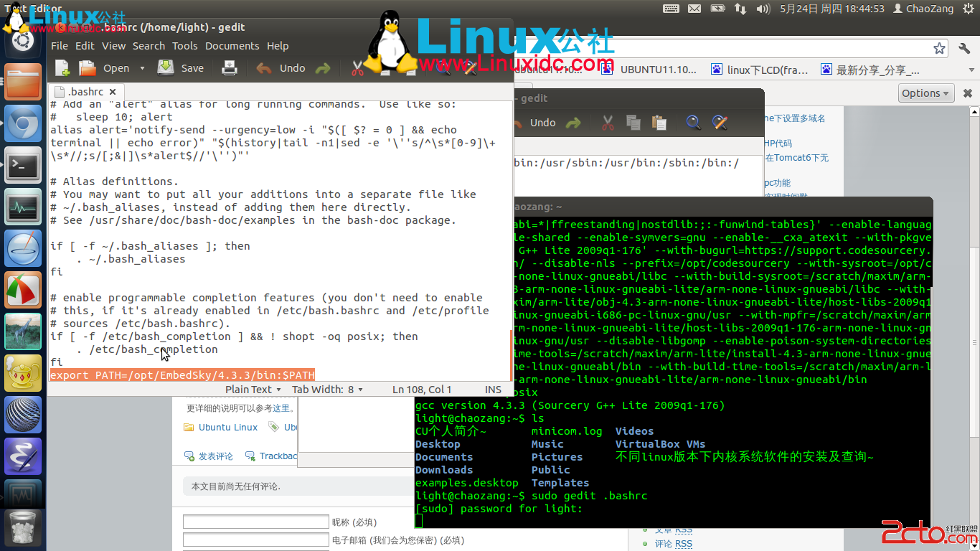Open the ChaoZang user menu
Image resolution: width=980 pixels, height=551 pixels.
coord(923,9)
